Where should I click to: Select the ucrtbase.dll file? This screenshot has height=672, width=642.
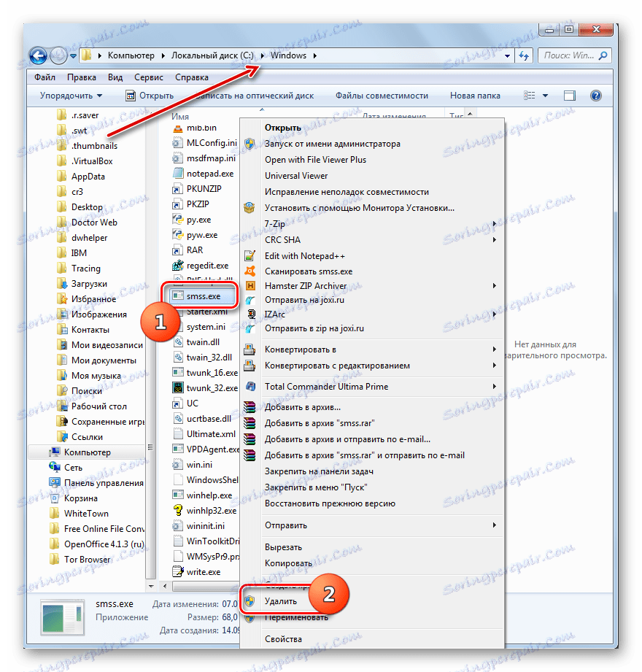(209, 419)
